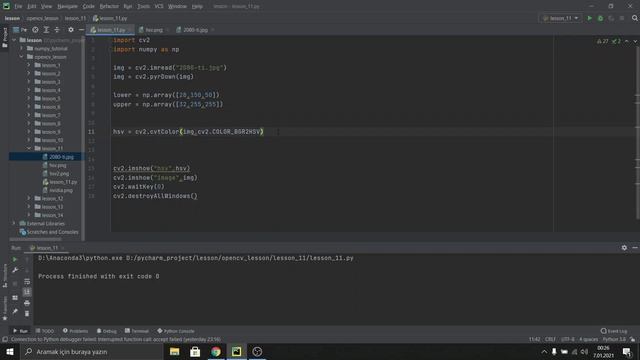The image size is (640, 360).
Task: Open Search Everywhere magnifier in top toolbar
Action: tap(635, 18)
